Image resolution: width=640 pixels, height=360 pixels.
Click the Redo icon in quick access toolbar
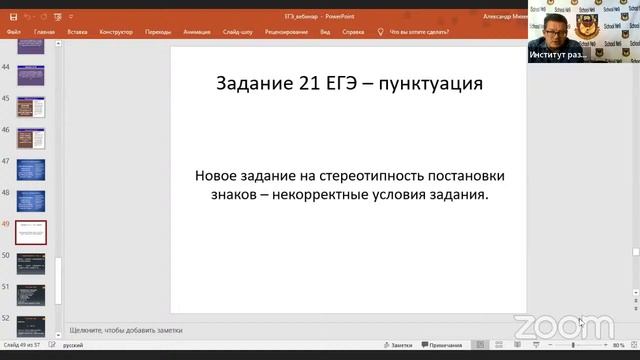pos(43,17)
